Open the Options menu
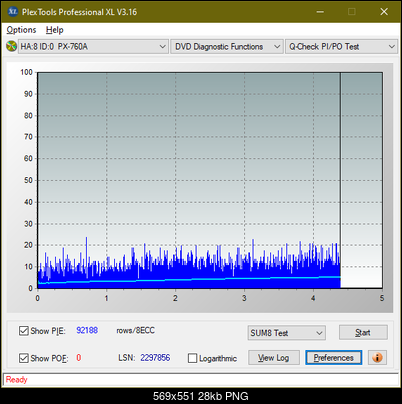This screenshot has height=404, width=402. pos(21,30)
